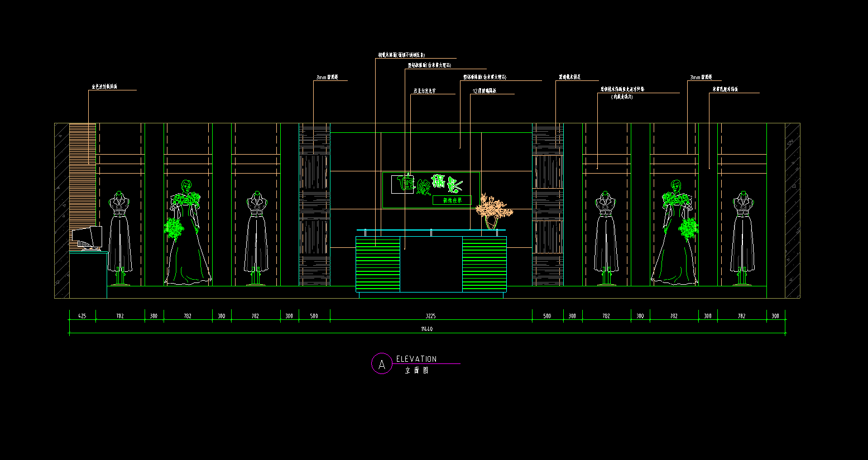Click the 3225 center dimension label
Image resolution: width=868 pixels, height=460 pixels.
430,316
